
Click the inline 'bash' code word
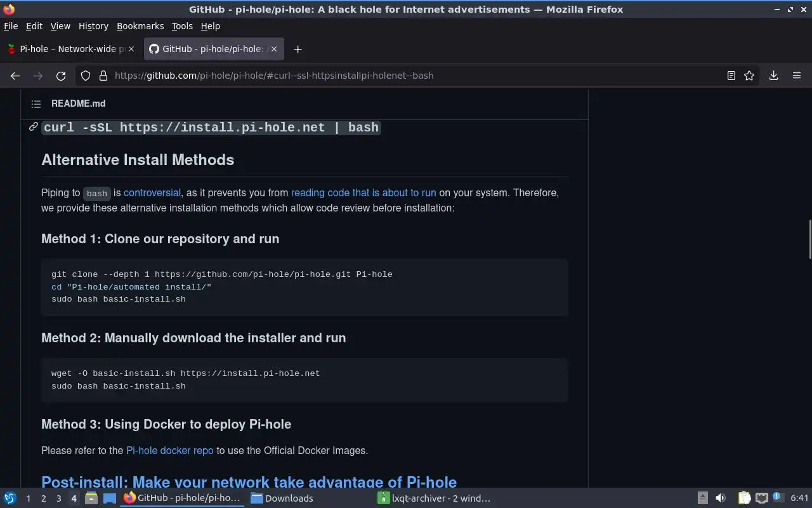point(97,193)
